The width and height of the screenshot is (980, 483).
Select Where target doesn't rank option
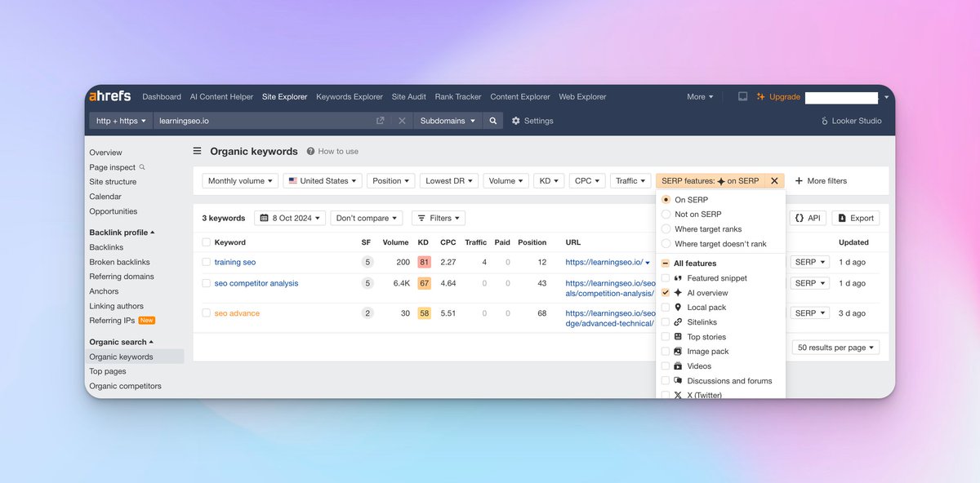pyautogui.click(x=666, y=244)
